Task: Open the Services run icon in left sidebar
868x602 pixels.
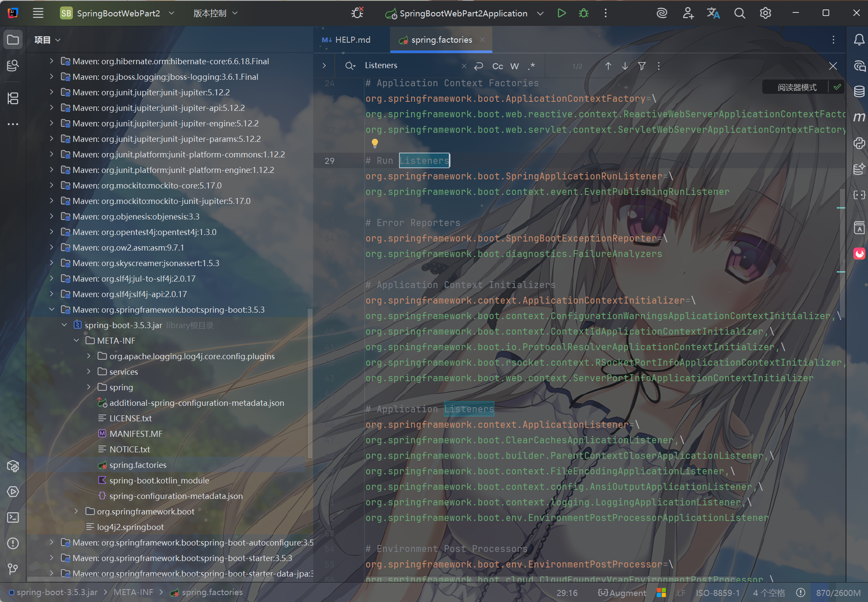Action: point(13,492)
